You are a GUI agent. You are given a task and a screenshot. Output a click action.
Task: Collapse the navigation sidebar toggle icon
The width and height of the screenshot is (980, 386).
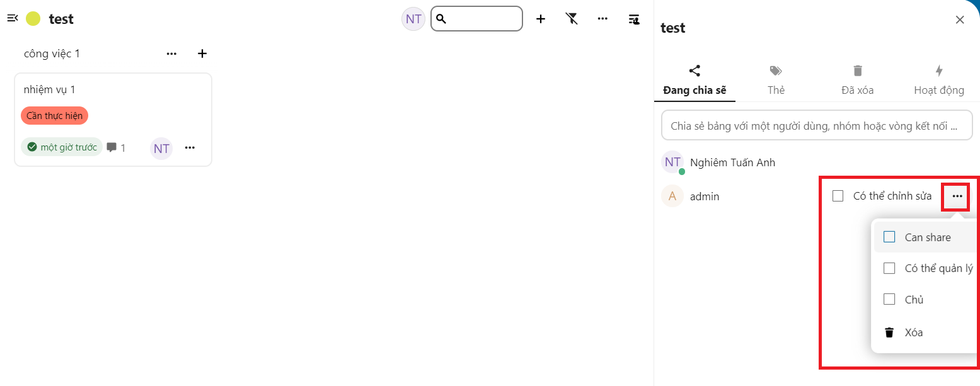(x=13, y=18)
